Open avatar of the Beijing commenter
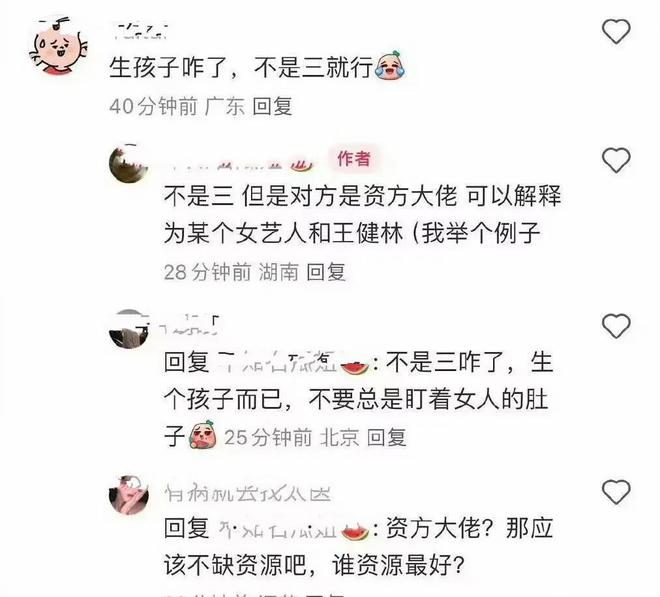This screenshot has width=660, height=597. click(x=128, y=330)
